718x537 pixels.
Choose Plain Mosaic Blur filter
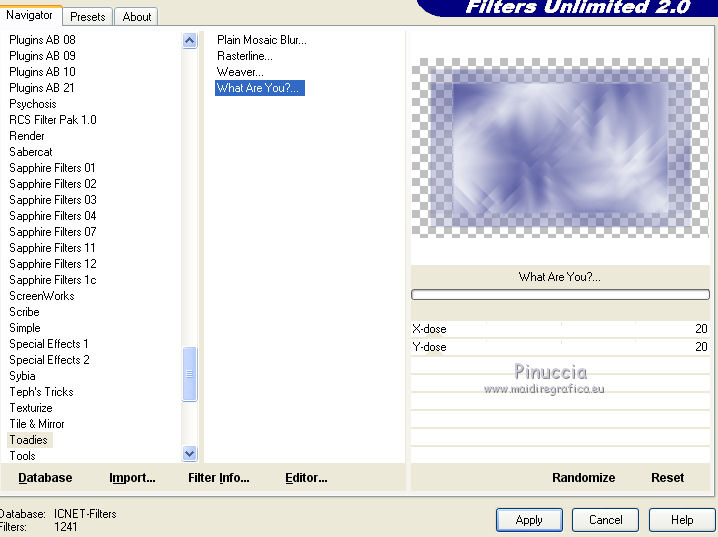point(261,40)
